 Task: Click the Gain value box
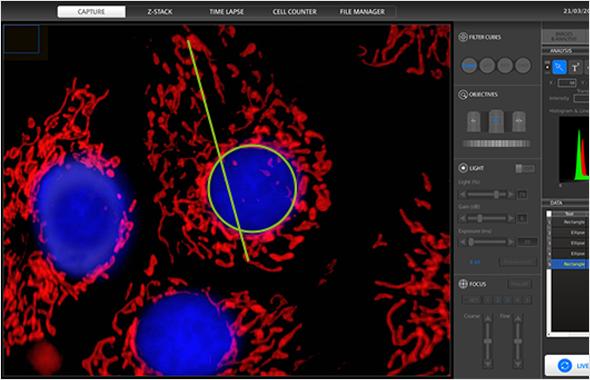point(522,218)
